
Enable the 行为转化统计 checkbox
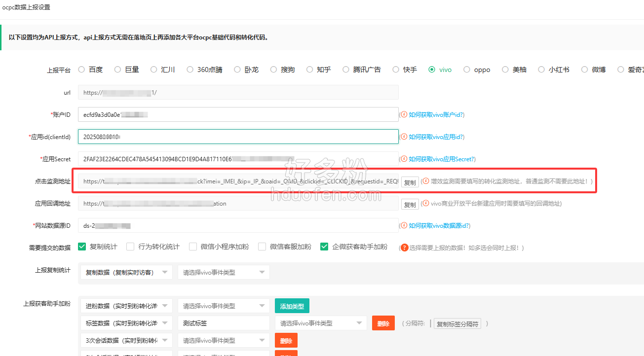[x=130, y=247]
